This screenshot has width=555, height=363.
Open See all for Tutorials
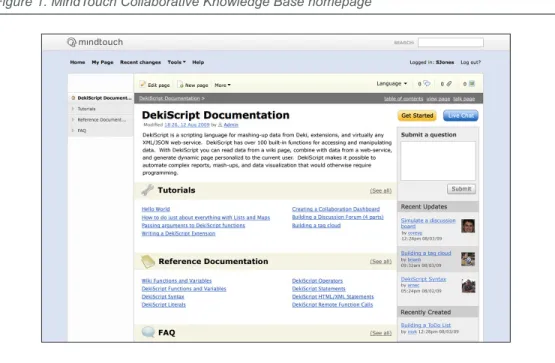coord(381,191)
